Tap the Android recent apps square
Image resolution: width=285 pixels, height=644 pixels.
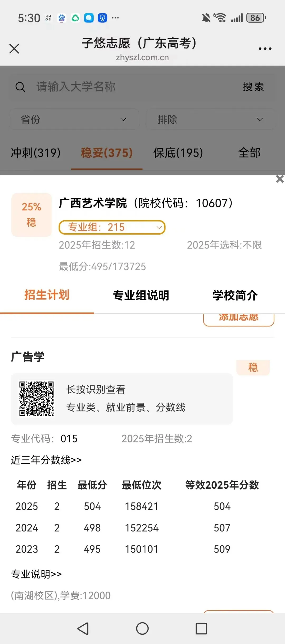point(201,628)
